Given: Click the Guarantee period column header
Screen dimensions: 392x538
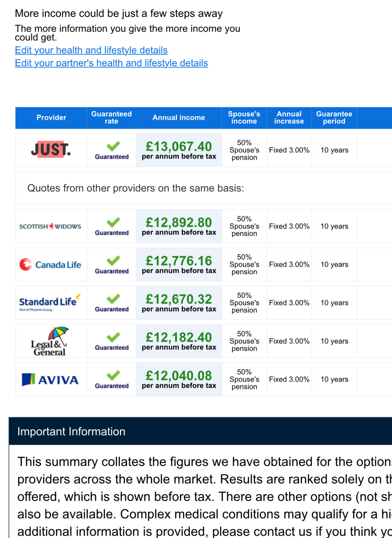Looking at the screenshot, I should point(334,118).
